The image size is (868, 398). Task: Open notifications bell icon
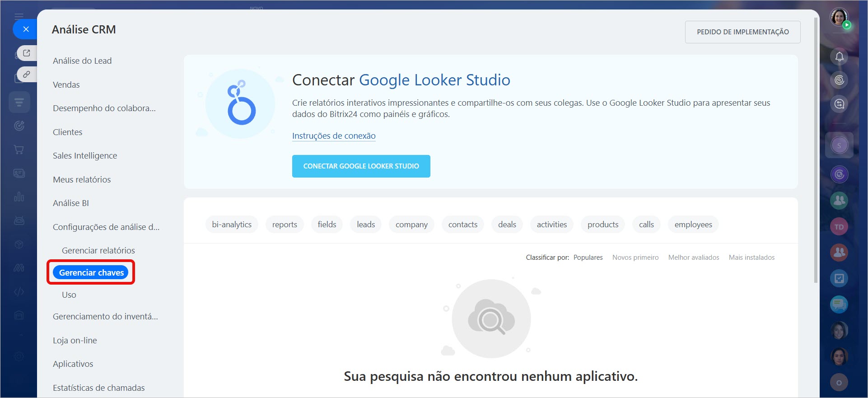click(x=839, y=56)
